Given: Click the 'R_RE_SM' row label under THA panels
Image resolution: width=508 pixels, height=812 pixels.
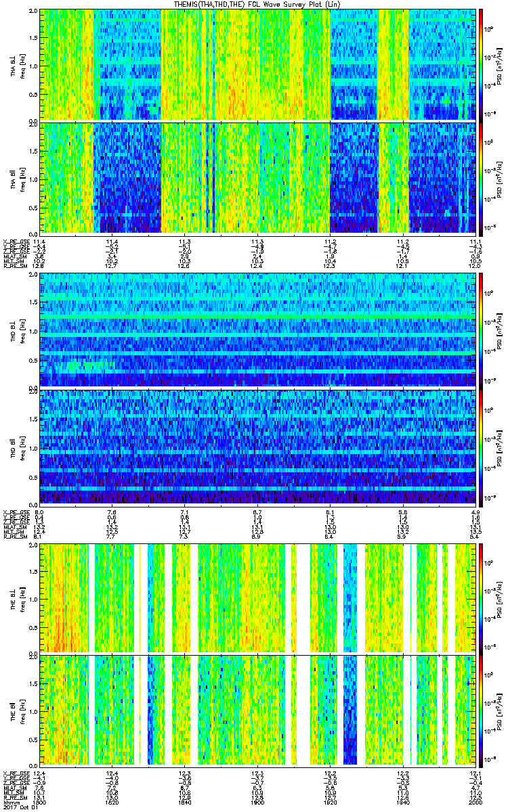Looking at the screenshot, I should click(14, 266).
